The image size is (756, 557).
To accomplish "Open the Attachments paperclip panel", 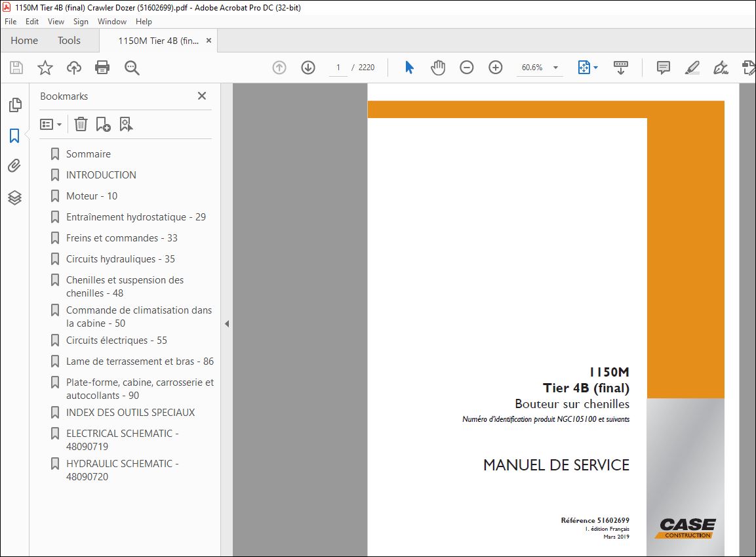I will click(x=14, y=166).
